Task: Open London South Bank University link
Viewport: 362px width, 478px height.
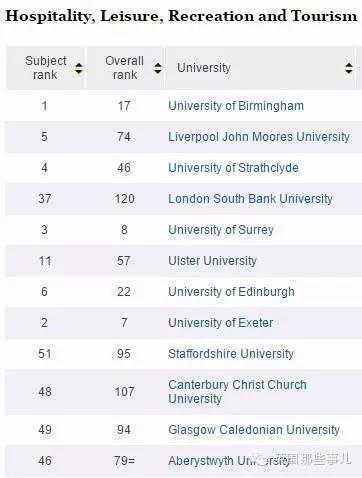Action: click(250, 199)
